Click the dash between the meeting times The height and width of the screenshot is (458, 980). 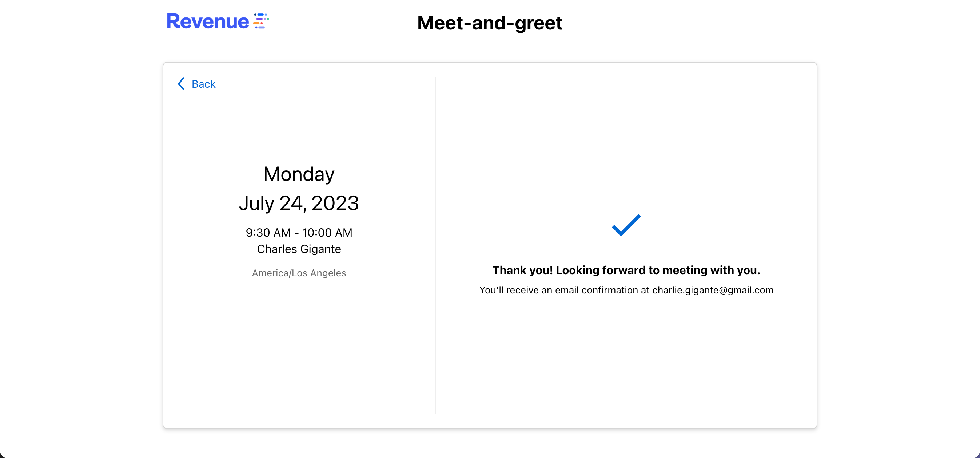click(296, 233)
